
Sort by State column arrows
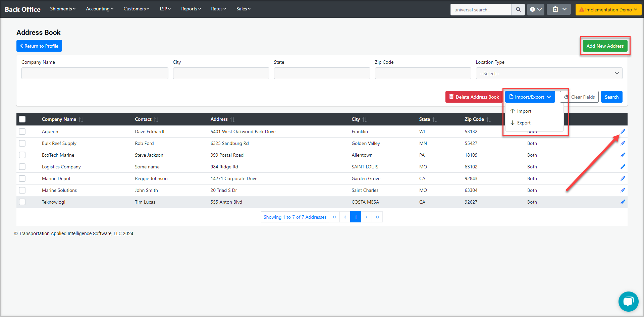point(435,119)
